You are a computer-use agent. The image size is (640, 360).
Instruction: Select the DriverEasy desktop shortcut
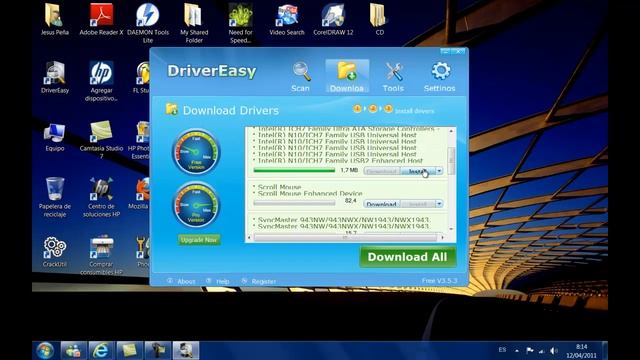pyautogui.click(x=55, y=78)
